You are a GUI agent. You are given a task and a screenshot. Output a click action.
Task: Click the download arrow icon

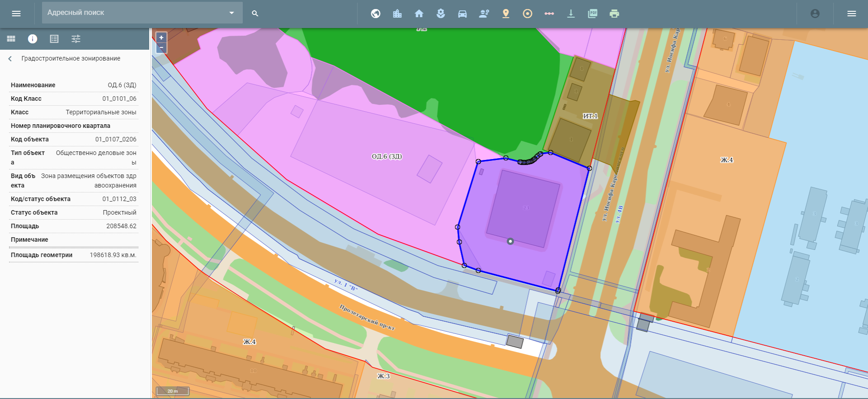tap(571, 14)
